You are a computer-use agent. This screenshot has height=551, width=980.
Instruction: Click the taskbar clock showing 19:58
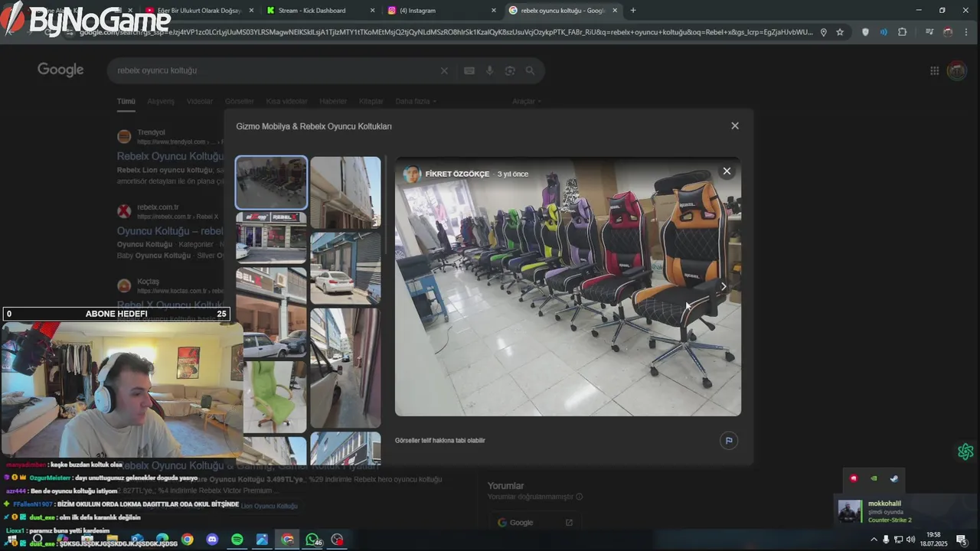tap(933, 540)
